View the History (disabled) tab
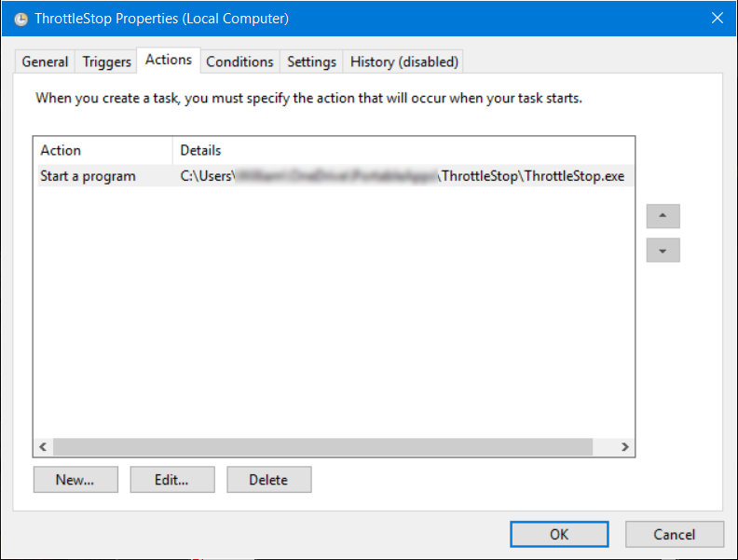The image size is (738, 560). coord(403,61)
